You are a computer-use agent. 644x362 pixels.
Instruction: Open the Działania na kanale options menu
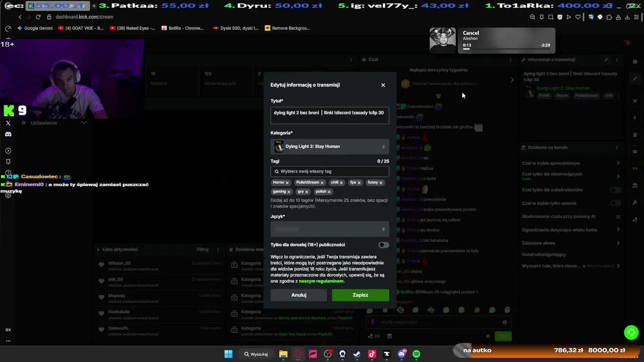click(616, 147)
